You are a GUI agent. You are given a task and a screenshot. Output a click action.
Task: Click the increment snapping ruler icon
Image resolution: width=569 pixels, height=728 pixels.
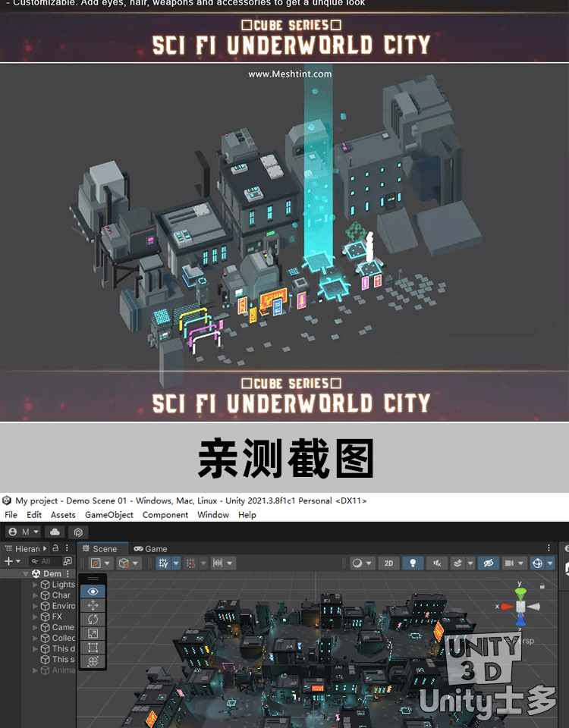tap(218, 563)
